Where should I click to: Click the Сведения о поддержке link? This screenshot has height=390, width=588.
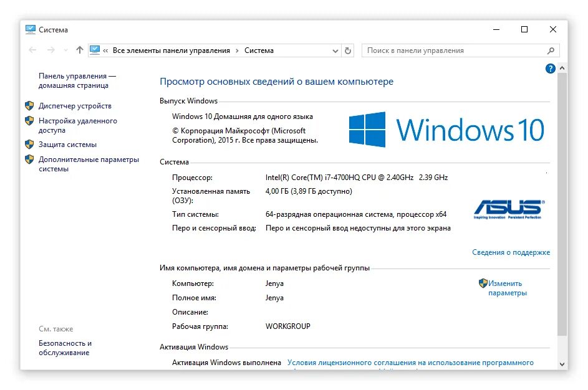[x=511, y=252]
